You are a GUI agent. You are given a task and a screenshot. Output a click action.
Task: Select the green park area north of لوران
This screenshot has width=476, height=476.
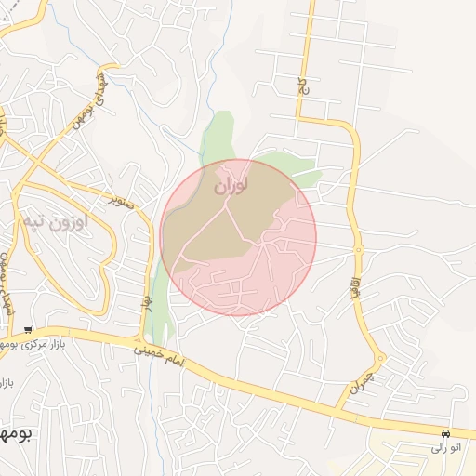pyautogui.click(x=218, y=135)
